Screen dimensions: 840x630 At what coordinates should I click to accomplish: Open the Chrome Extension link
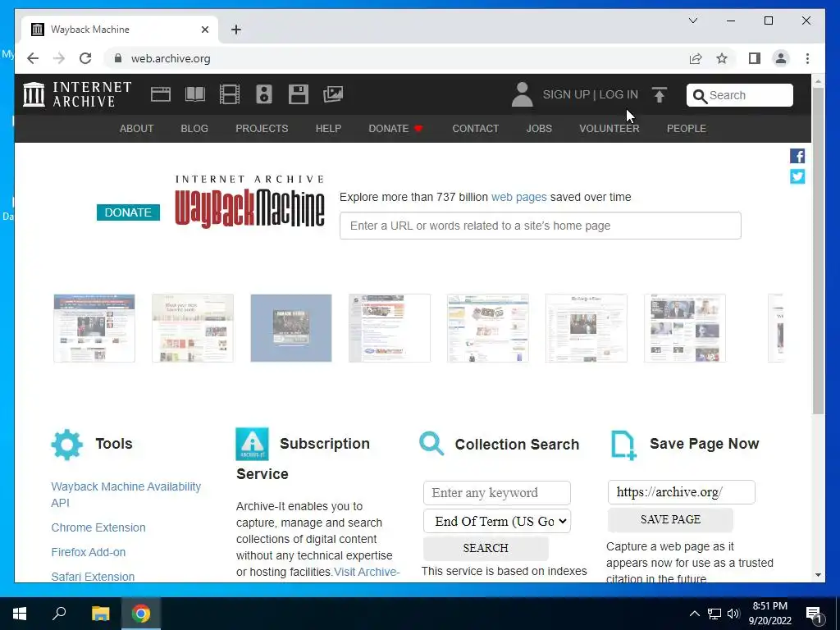(98, 527)
